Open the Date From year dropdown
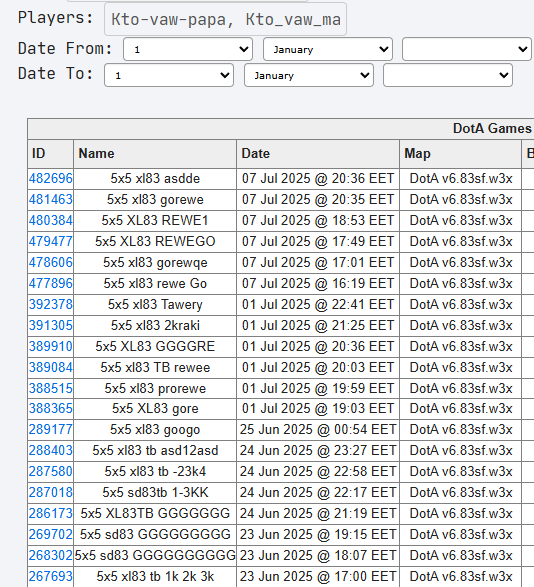 (467, 49)
